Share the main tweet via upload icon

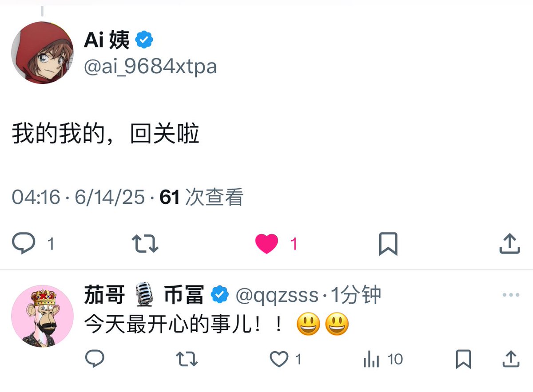509,243
